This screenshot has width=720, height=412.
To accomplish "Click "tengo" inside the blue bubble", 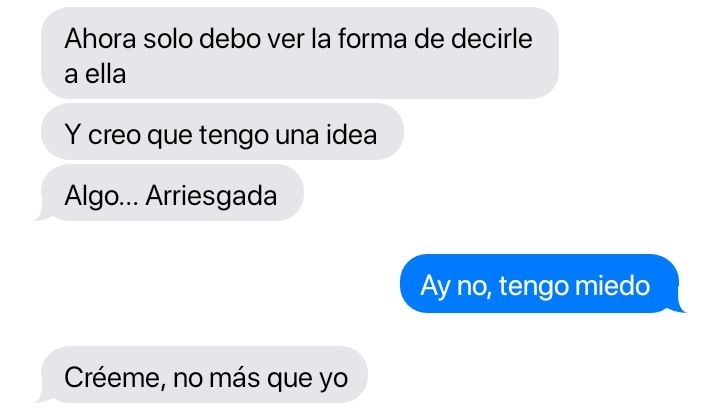I will [x=534, y=287].
